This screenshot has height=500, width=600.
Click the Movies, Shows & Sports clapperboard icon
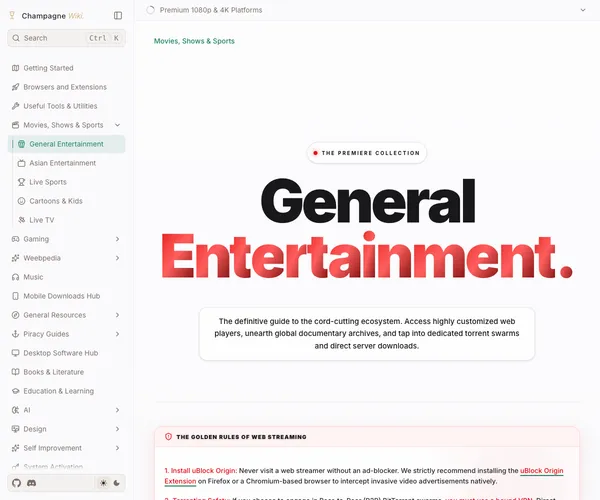coord(15,125)
